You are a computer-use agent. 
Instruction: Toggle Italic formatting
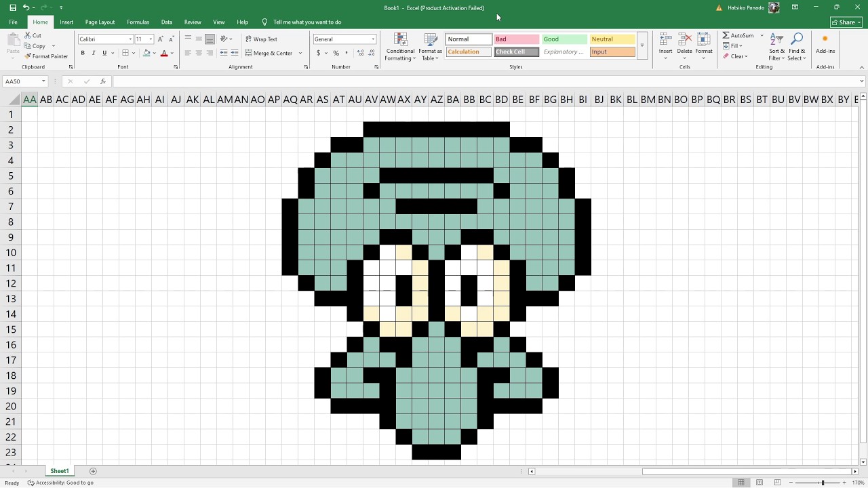click(x=94, y=53)
